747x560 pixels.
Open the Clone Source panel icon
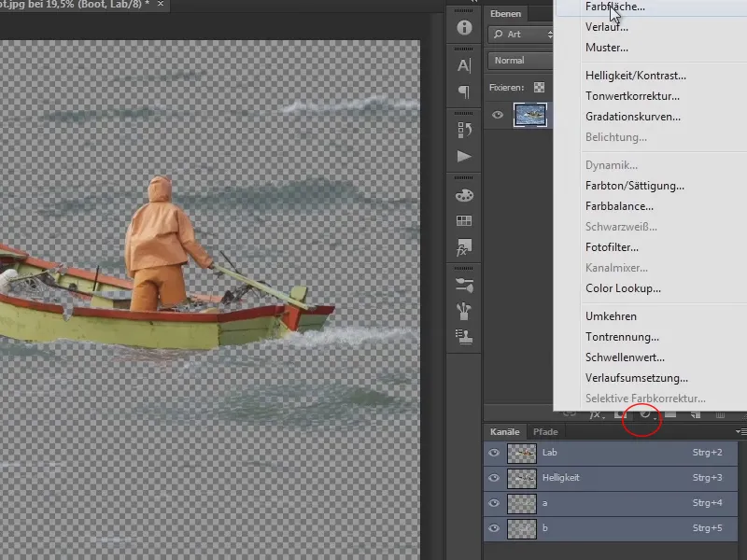point(464,337)
